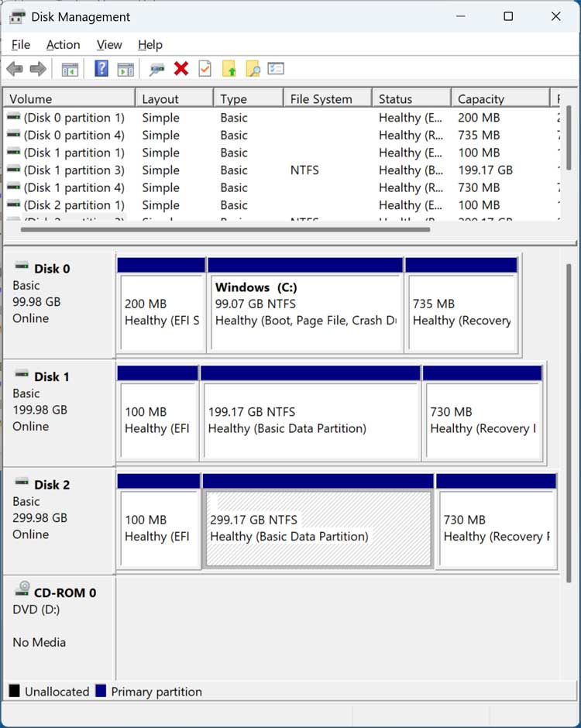
Task: Click the Disk 1 label, 199.98 GB
Action: coord(59,414)
